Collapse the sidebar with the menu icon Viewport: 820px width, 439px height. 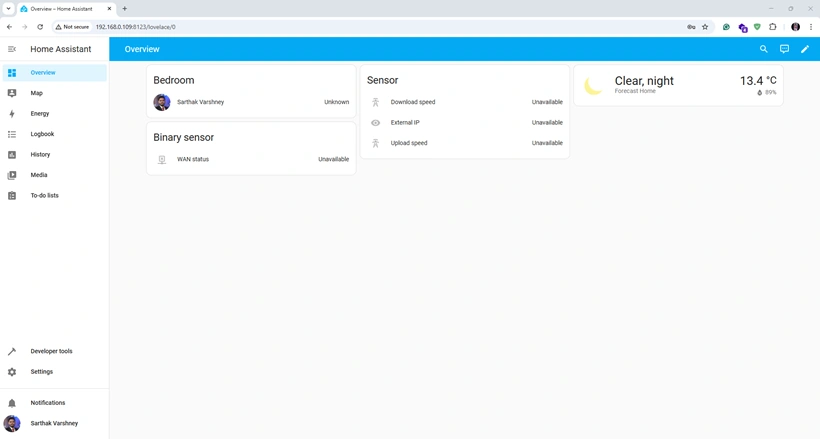(12, 49)
